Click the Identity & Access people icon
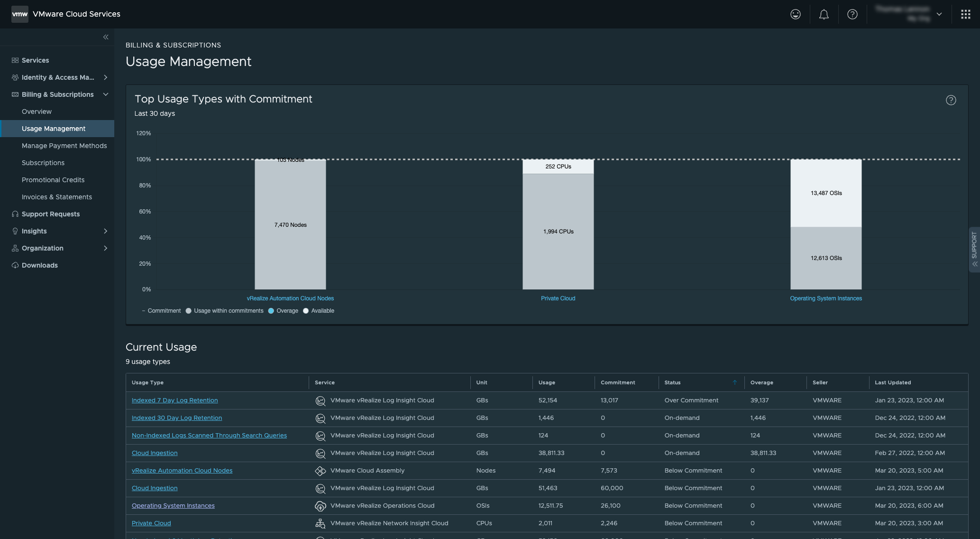The image size is (980, 539). (15, 77)
